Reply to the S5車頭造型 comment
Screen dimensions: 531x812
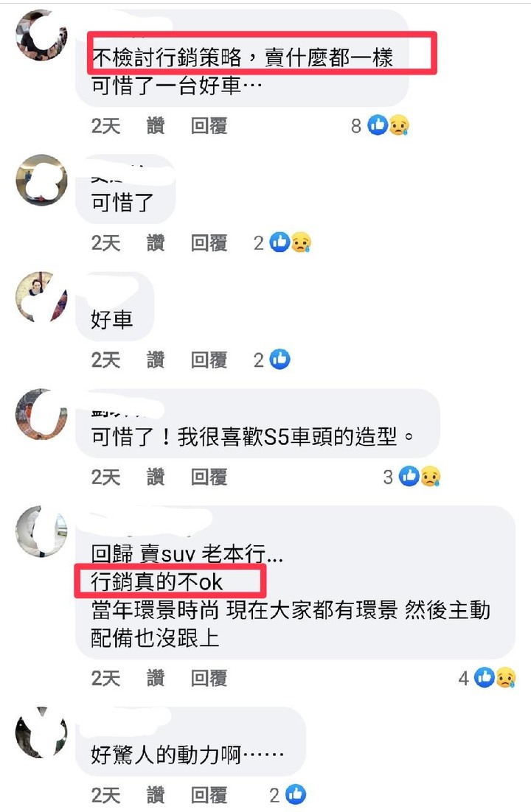click(x=209, y=477)
